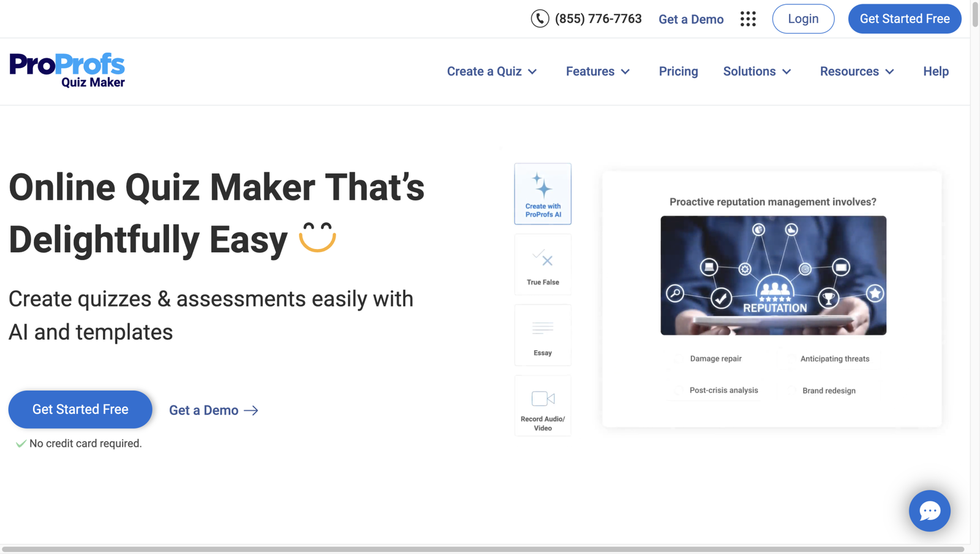Open the Help page
The height and width of the screenshot is (554, 980).
pos(936,72)
